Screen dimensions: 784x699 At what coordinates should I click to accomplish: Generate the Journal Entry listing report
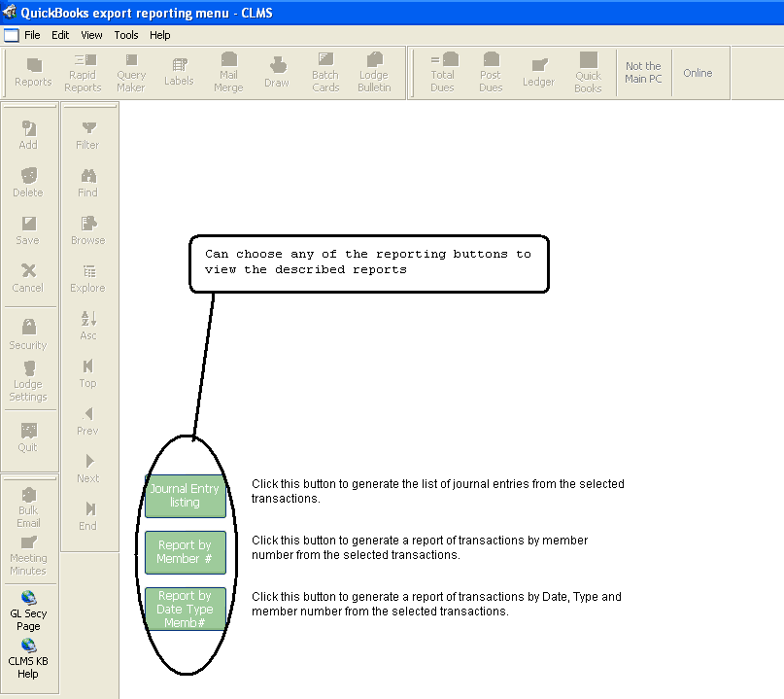click(x=185, y=496)
